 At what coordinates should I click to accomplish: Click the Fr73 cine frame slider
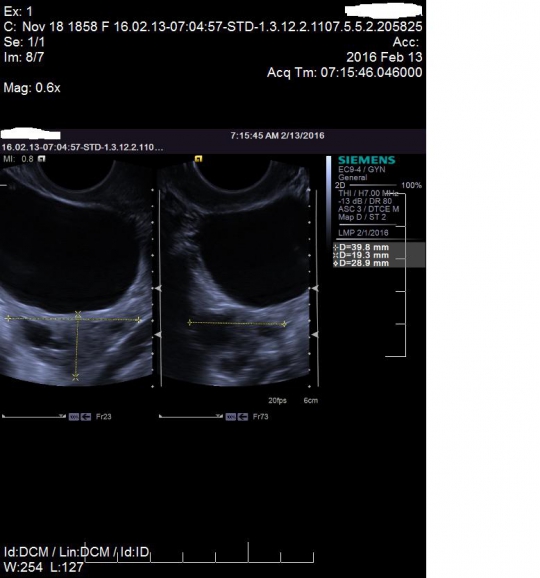[x=191, y=417]
